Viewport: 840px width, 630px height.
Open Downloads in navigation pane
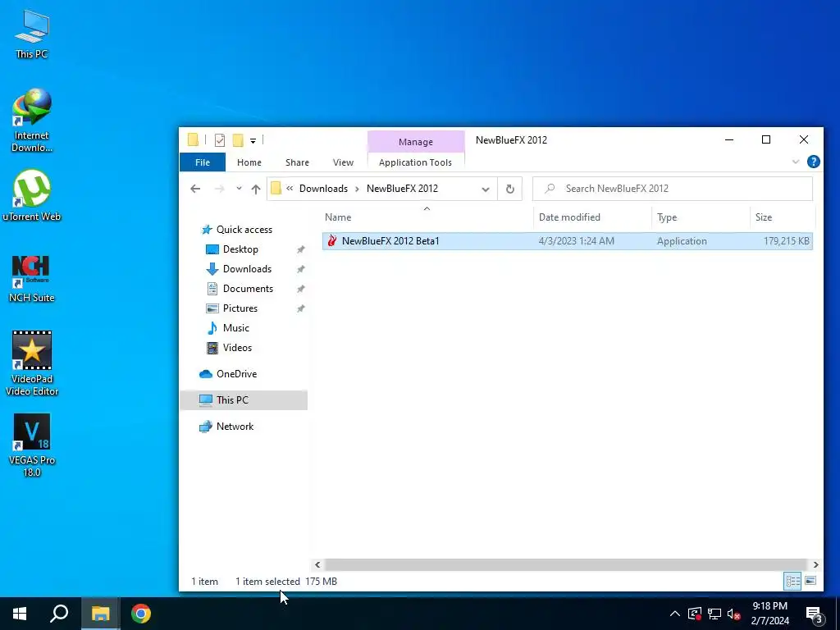click(247, 269)
